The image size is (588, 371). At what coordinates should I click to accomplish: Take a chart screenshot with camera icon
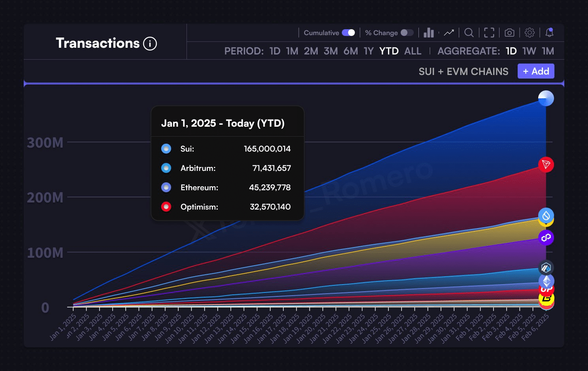pyautogui.click(x=509, y=33)
